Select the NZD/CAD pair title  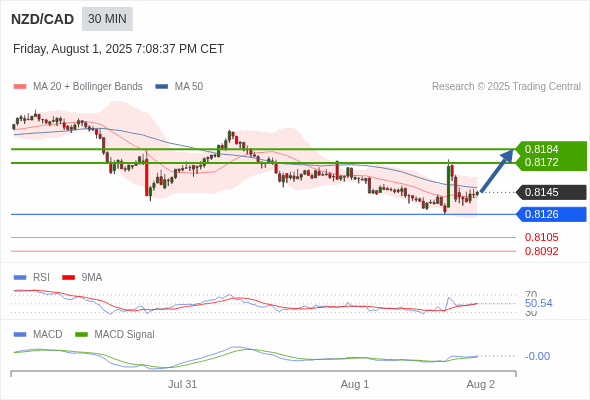(43, 19)
